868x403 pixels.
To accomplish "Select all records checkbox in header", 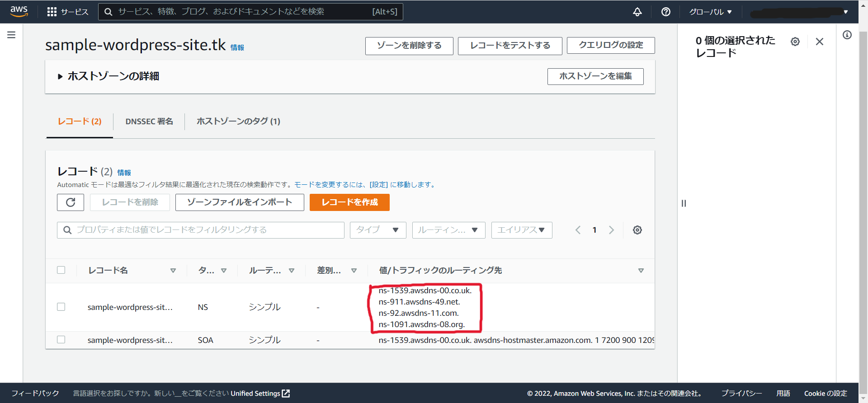I will [61, 270].
